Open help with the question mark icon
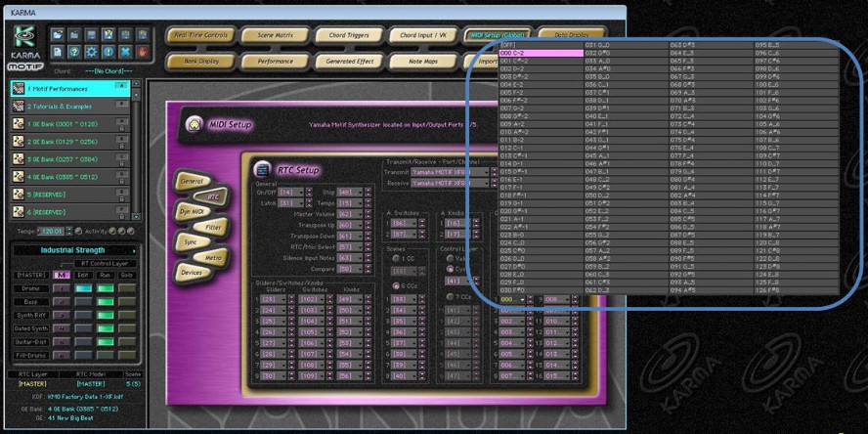868x434 pixels. click(74, 52)
